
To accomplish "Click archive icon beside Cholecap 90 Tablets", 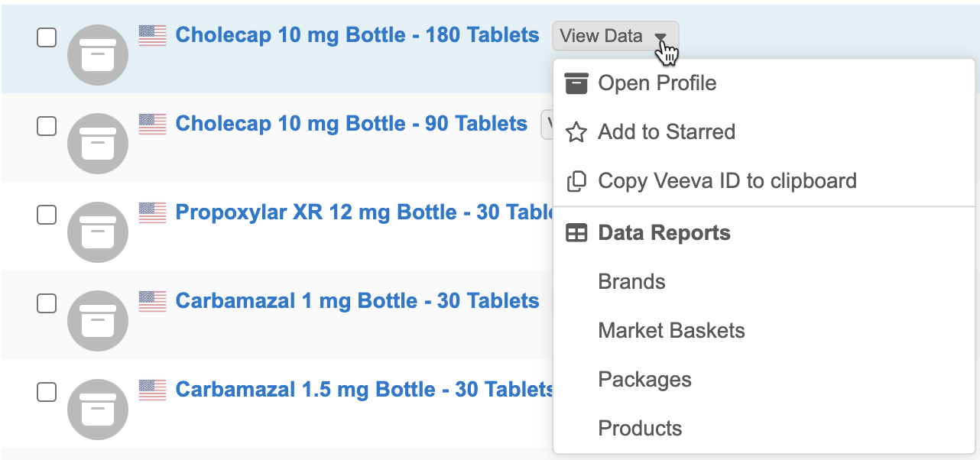I will pos(98,143).
